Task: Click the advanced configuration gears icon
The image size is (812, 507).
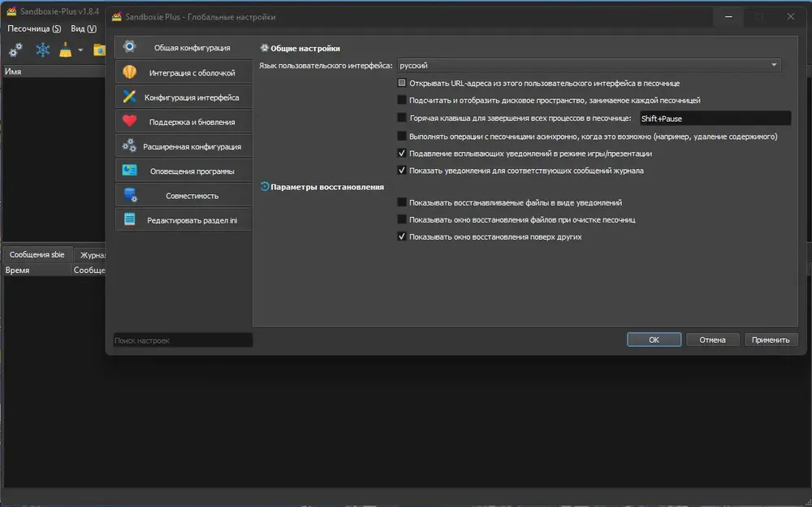Action: 129,145
